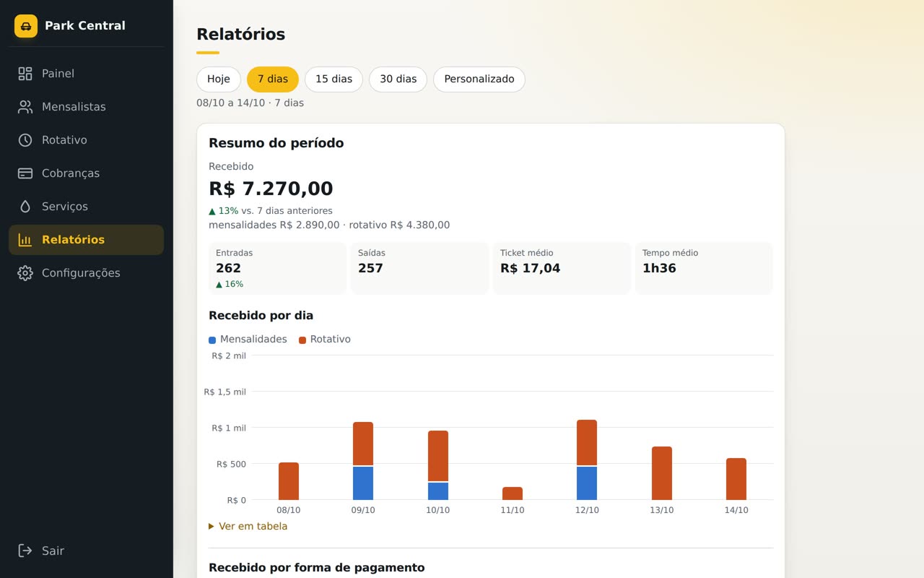Switch the period to 15 dias

(334, 79)
